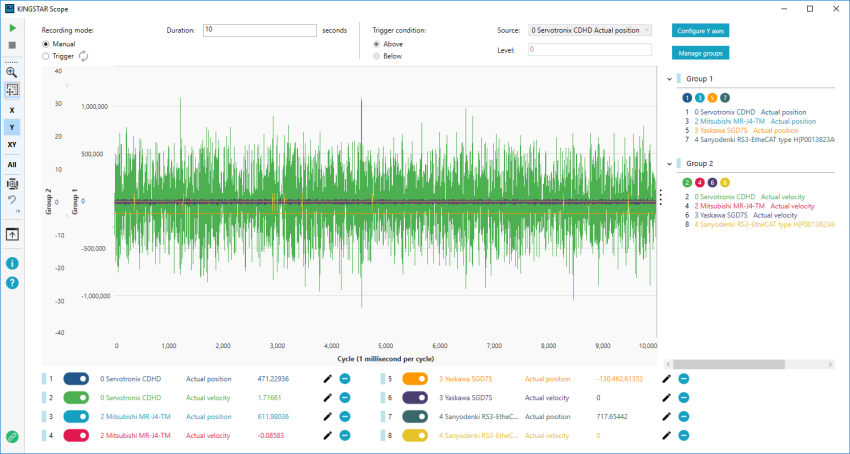This screenshot has height=454, width=850.
Task: Collapse Group 1 in the legend panel
Action: (668, 78)
